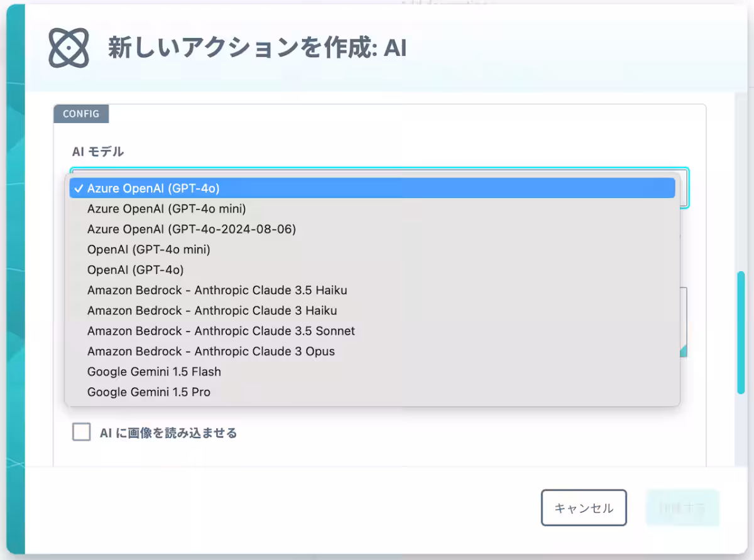Click the checkmark beside Azure OpenAI (GPT-4o)

(x=79, y=188)
